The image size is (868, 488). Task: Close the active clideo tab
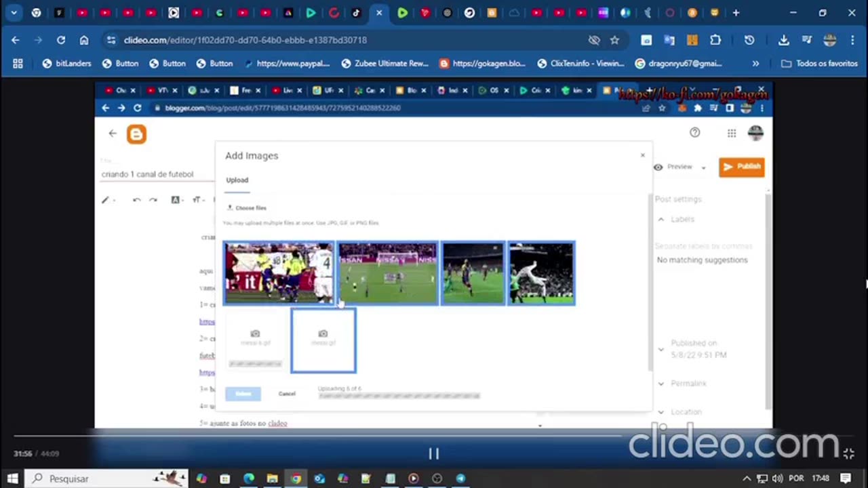379,12
